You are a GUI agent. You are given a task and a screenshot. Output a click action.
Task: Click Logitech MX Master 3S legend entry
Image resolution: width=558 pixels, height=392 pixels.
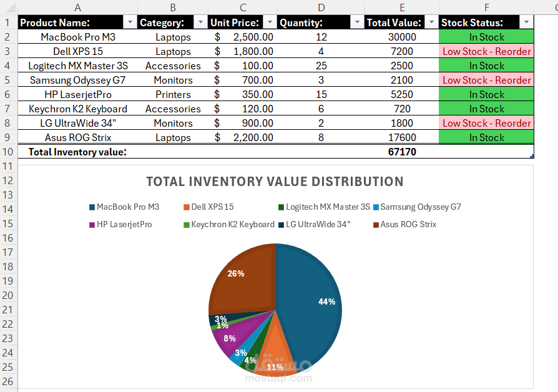point(324,207)
